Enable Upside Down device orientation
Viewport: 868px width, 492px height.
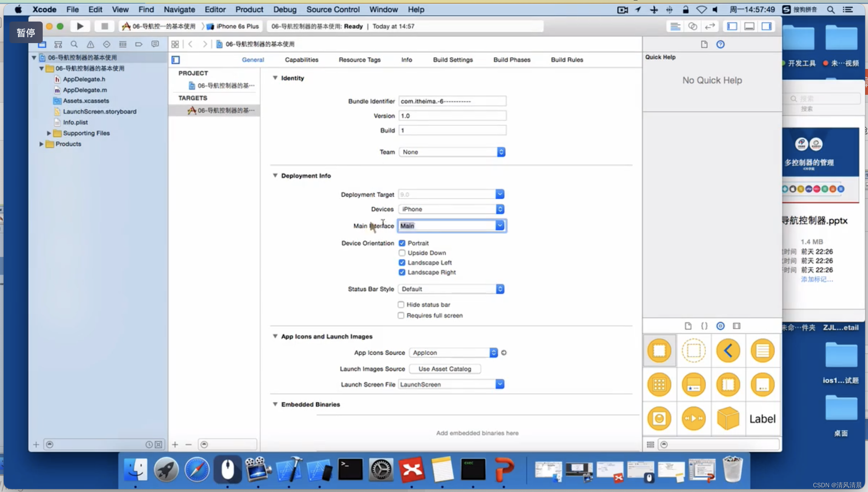point(402,252)
